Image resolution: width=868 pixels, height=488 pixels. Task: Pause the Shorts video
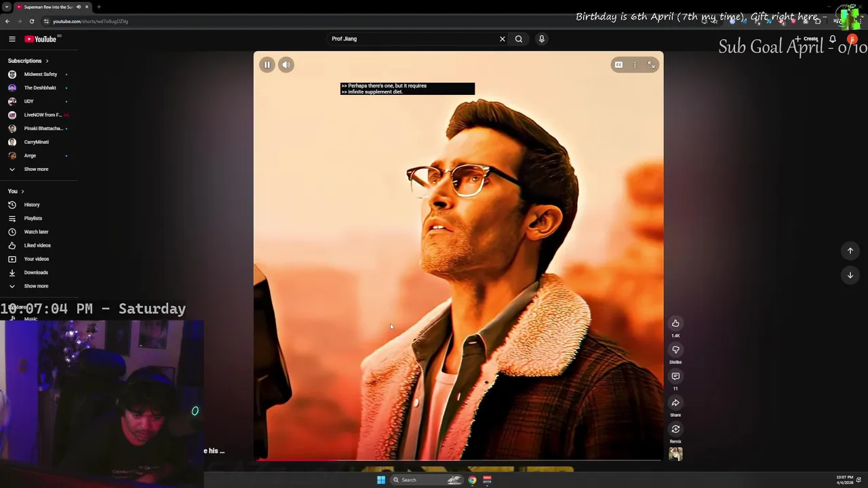coord(267,65)
